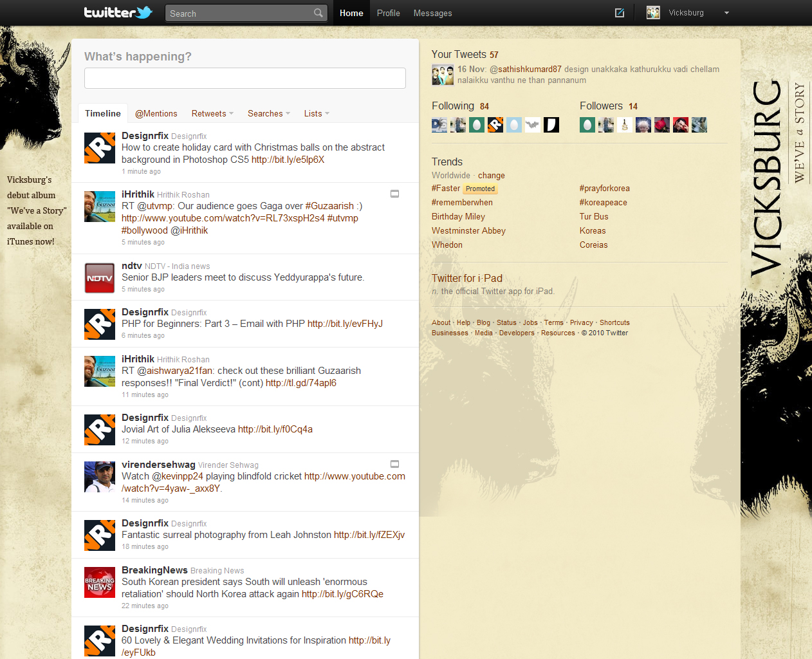Expand the Searches dropdown tab
This screenshot has height=659, width=812.
[269, 113]
